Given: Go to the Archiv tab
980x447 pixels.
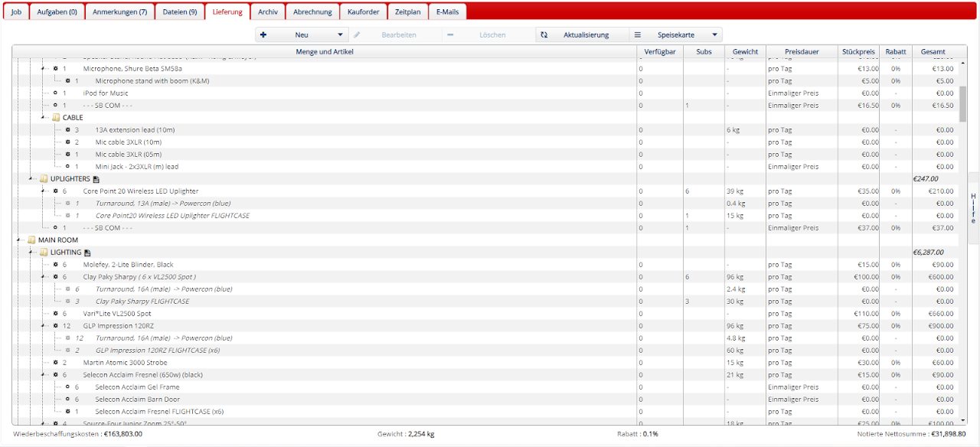Looking at the screenshot, I should [x=268, y=12].
